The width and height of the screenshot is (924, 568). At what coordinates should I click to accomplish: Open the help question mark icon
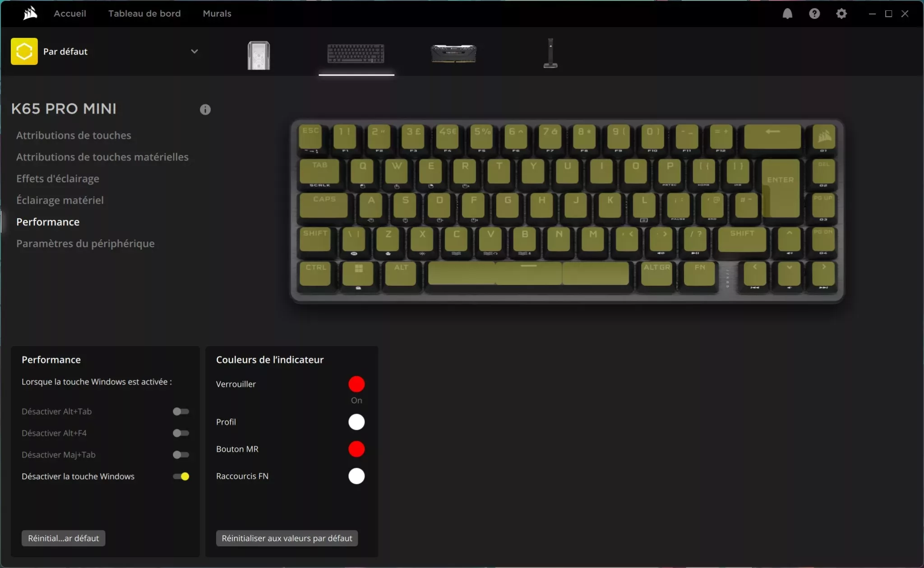814,14
